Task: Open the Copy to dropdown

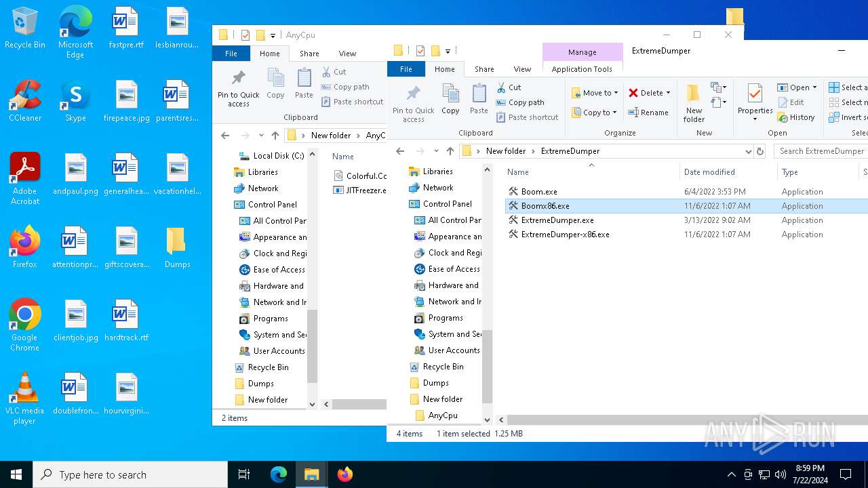Action: pos(594,113)
